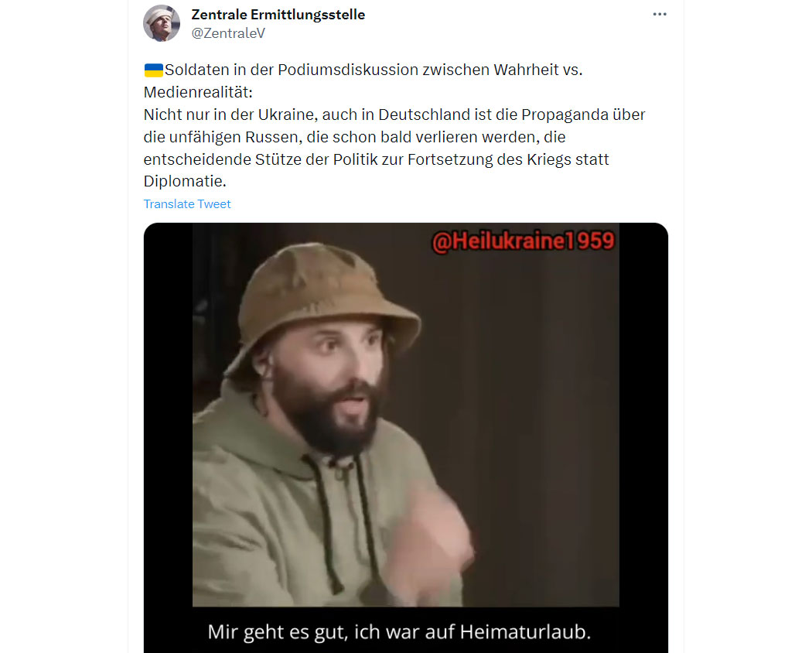Click the Ukraine flag emoji in the tweet
The width and height of the screenshot is (812, 653).
click(x=153, y=70)
